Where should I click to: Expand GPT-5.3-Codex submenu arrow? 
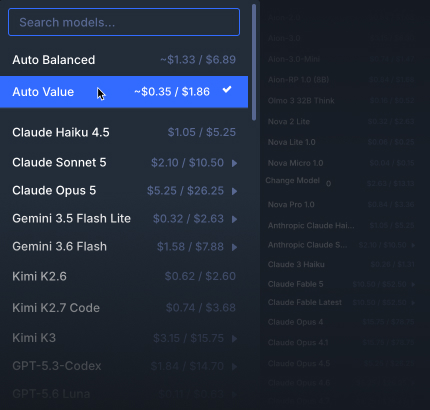[235, 366]
